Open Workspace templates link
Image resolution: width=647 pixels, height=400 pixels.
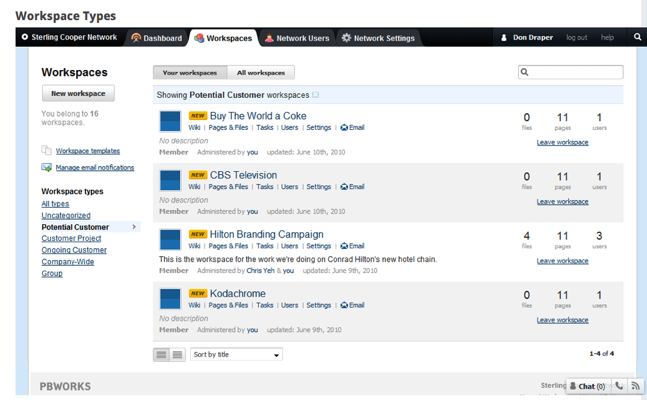[88, 151]
